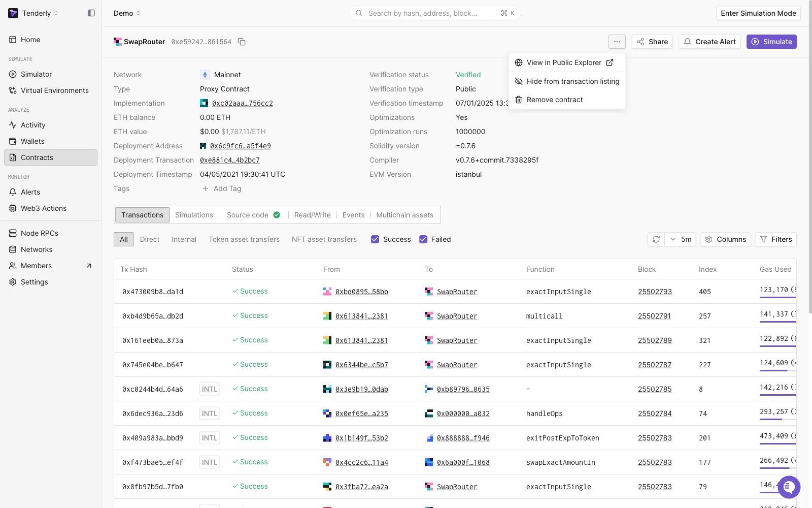Switch to the Events tab
The image size is (812, 508).
point(353,215)
